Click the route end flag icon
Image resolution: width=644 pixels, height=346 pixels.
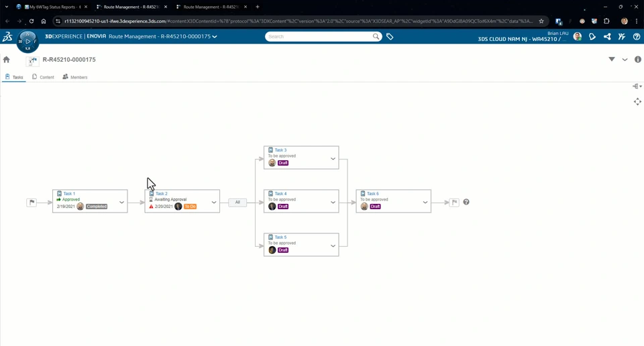[454, 203]
